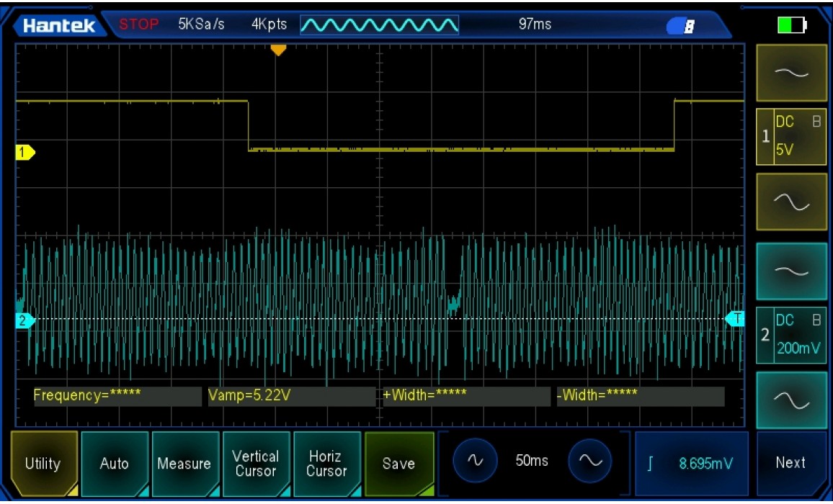The image size is (833, 504).
Task: Click the yellow large-wave button below channel 1
Action: coord(791,203)
